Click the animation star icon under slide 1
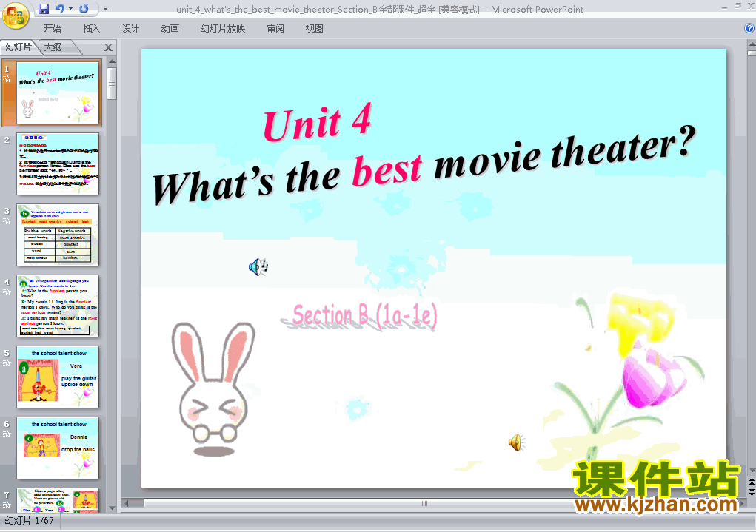 point(7,79)
